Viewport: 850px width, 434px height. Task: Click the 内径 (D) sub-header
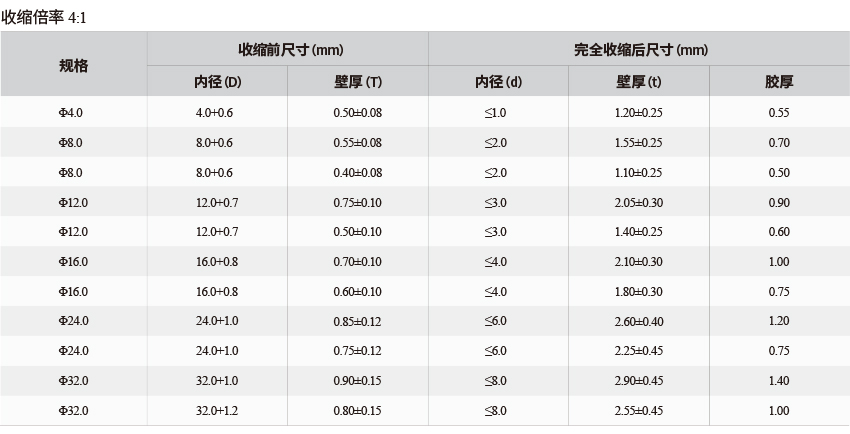coord(217,82)
